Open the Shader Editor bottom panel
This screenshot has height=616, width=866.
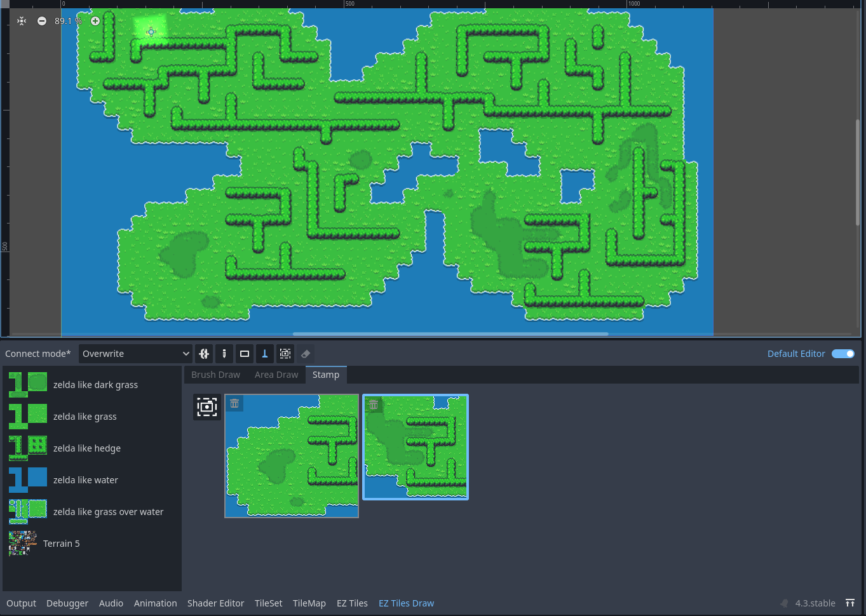[215, 603]
